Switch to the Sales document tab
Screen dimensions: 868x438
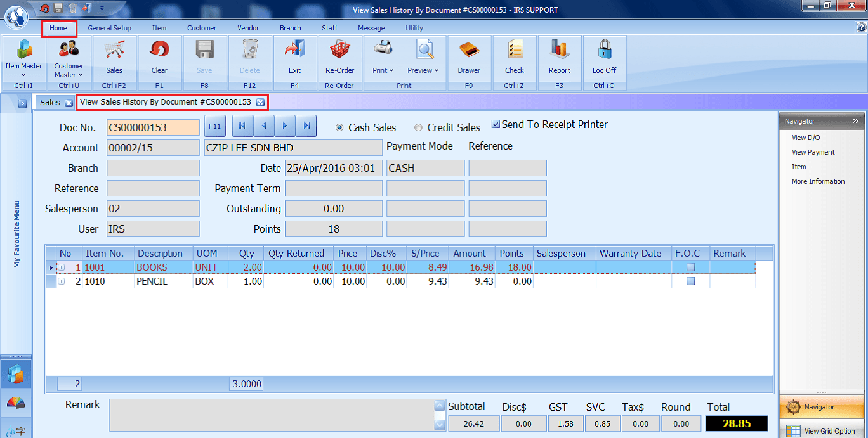pos(50,103)
